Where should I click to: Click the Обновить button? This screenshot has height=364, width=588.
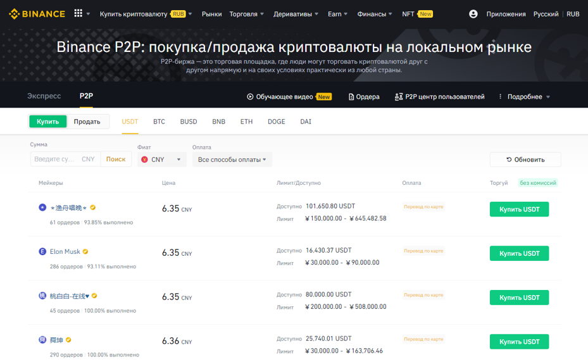525,160
